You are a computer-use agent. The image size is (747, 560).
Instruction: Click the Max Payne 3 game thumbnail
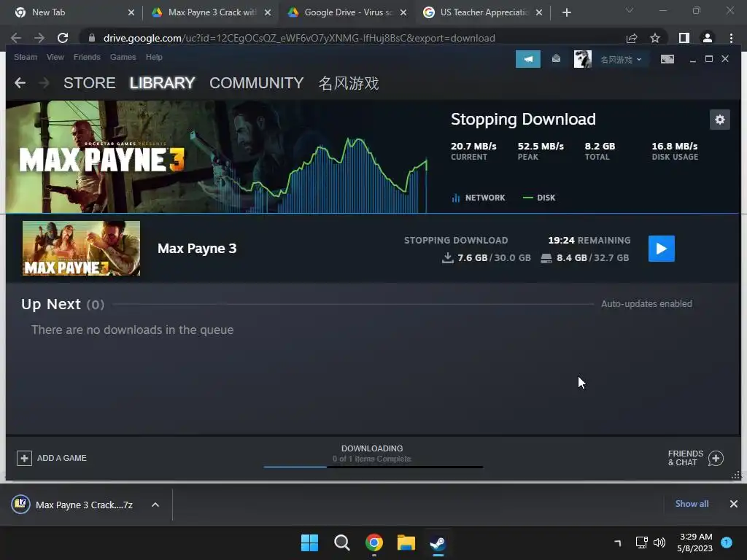click(x=82, y=248)
